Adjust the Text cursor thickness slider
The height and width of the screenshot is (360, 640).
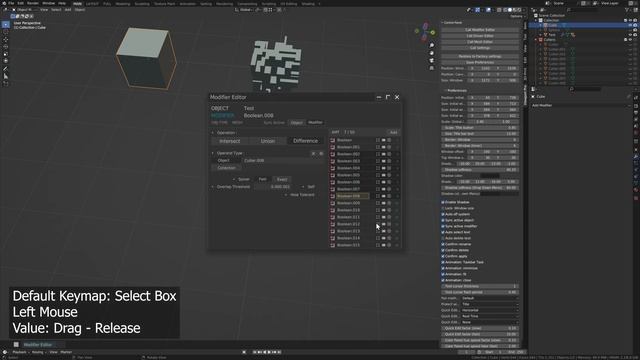point(480,286)
